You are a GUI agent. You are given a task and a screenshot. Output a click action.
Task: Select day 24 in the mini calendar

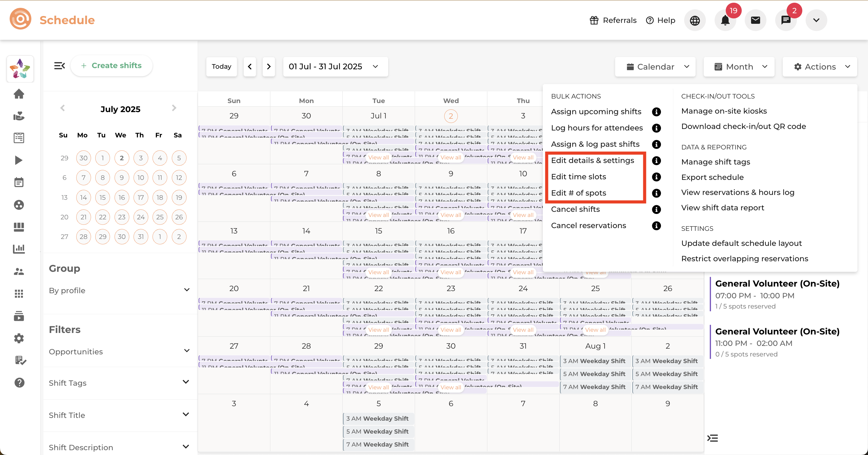coord(141,217)
